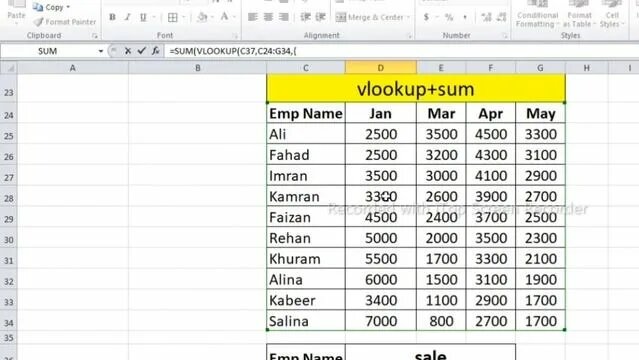Click the Name Box showing SUM
The width and height of the screenshot is (639, 360).
(48, 51)
